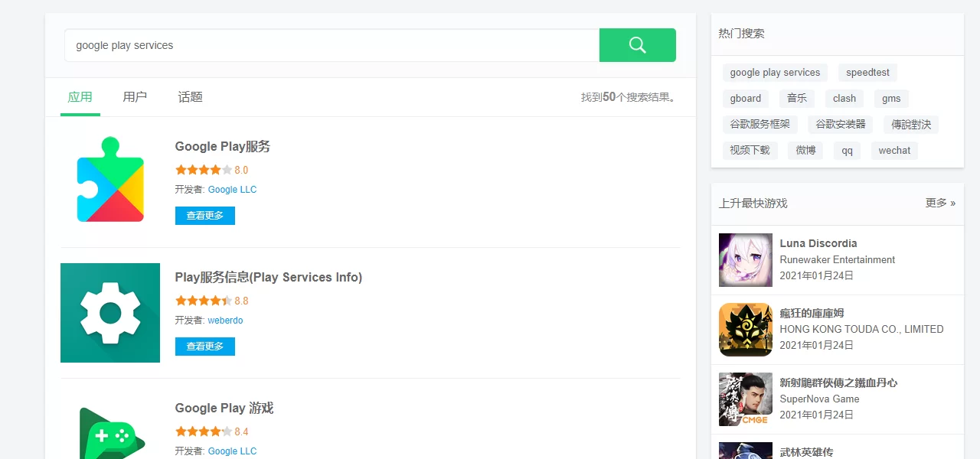Viewport: 980px width, 459px height.
Task: Open Google LLC link under Google Play 游戏
Action: (x=232, y=451)
